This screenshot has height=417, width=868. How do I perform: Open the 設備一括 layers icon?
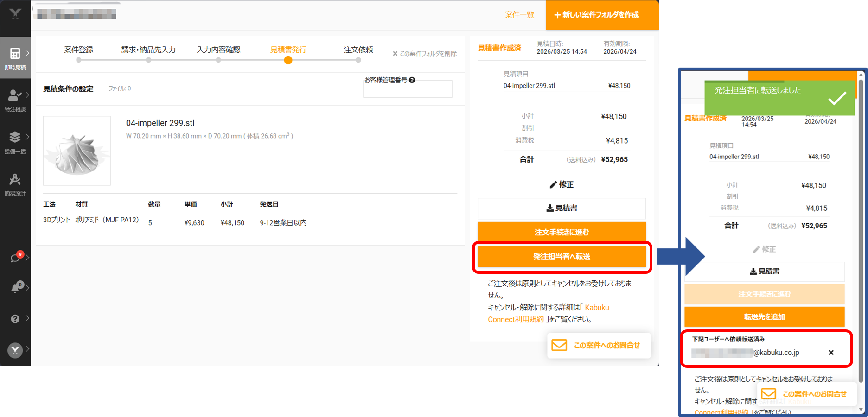pyautogui.click(x=15, y=137)
